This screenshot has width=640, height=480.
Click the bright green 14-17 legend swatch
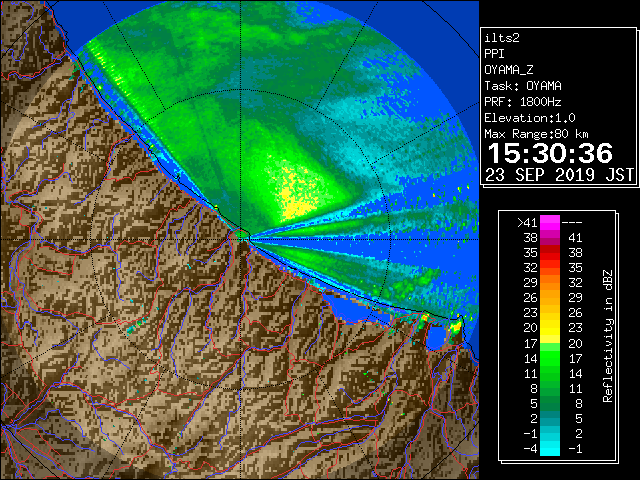550,358
